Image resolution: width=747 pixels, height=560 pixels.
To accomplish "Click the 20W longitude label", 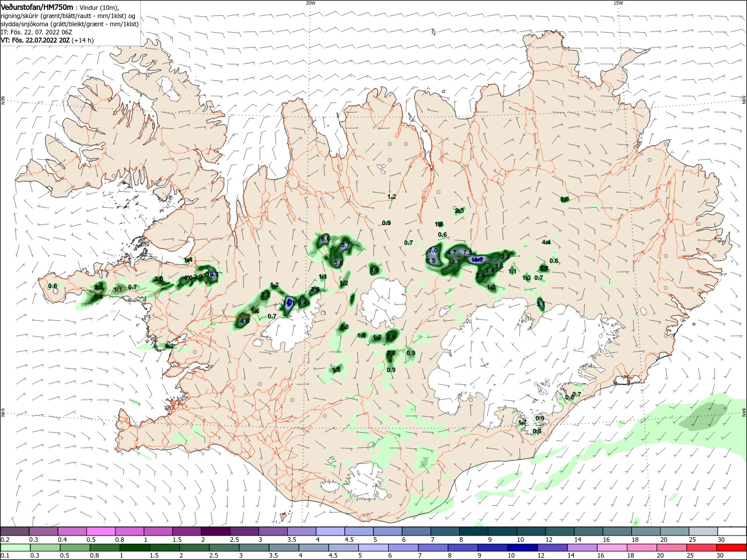I will (x=310, y=3).
